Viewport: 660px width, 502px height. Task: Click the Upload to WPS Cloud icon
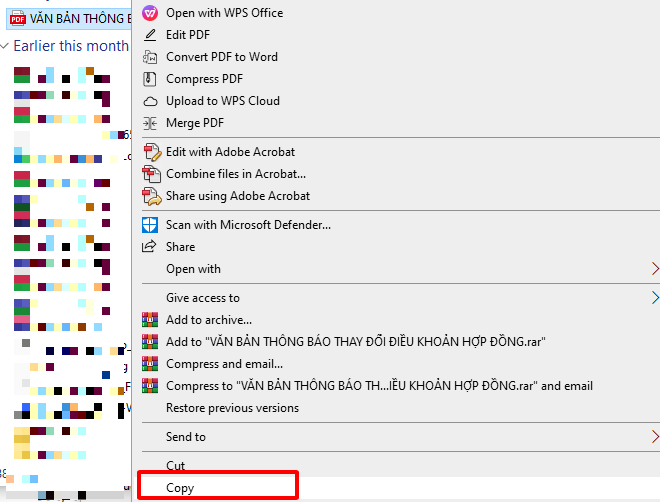pos(150,101)
